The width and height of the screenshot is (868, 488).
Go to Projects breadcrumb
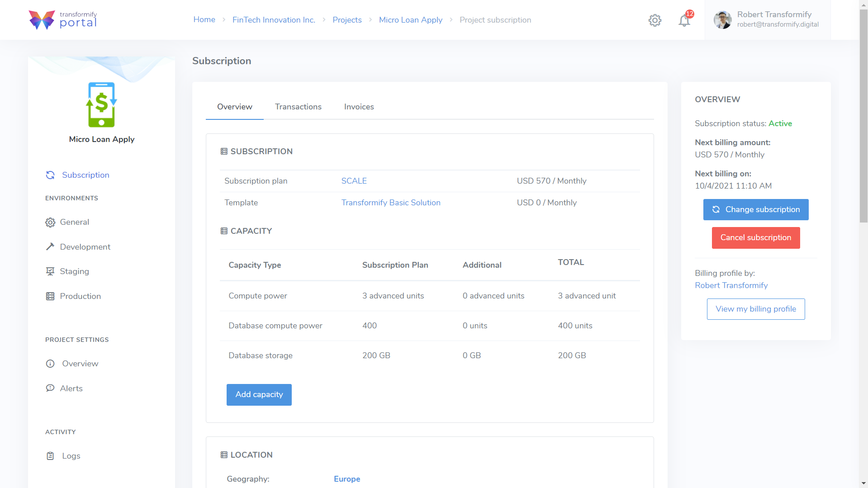(347, 20)
